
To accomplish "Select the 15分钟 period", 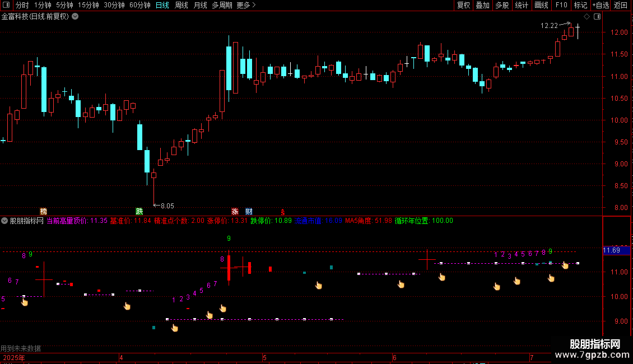I will coord(89,5).
